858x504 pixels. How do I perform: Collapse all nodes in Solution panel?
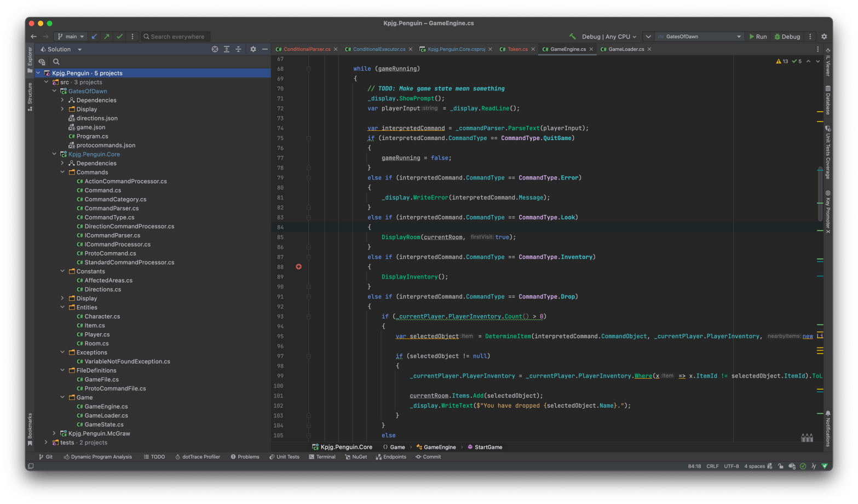[238, 49]
